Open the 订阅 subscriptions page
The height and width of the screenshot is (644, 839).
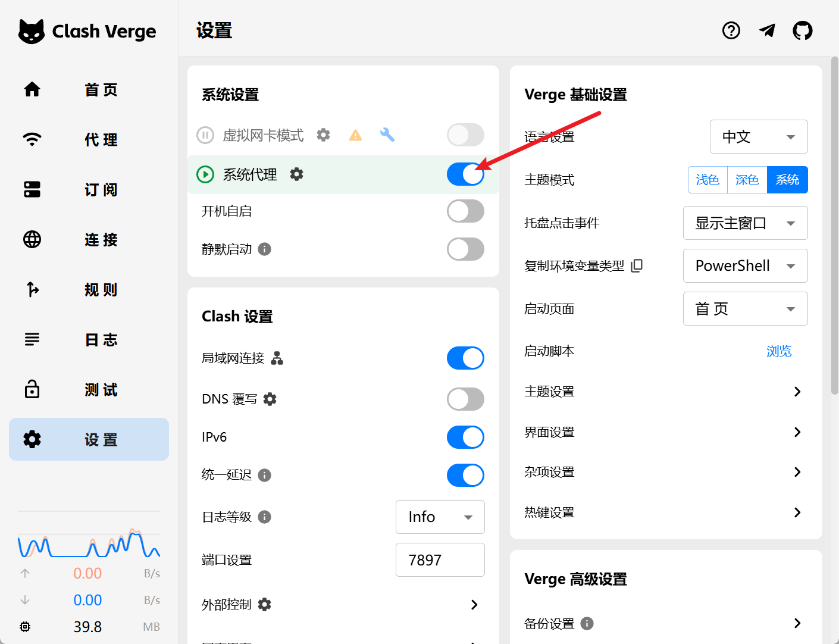[89, 189]
